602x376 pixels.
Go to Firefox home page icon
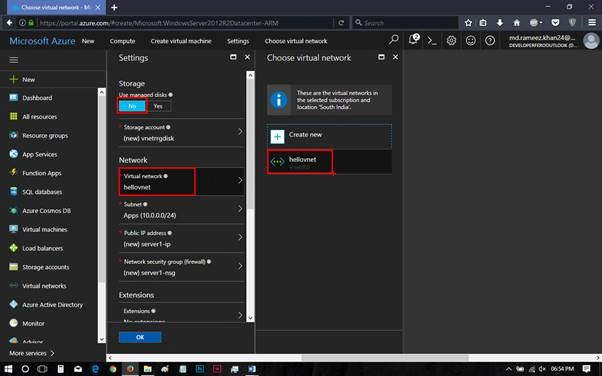coord(517,23)
